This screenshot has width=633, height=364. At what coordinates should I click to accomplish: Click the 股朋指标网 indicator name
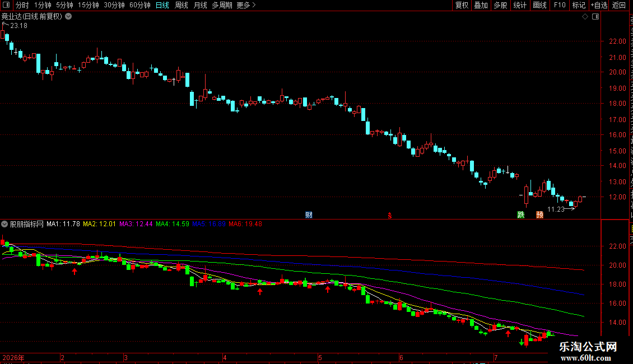(x=27, y=224)
